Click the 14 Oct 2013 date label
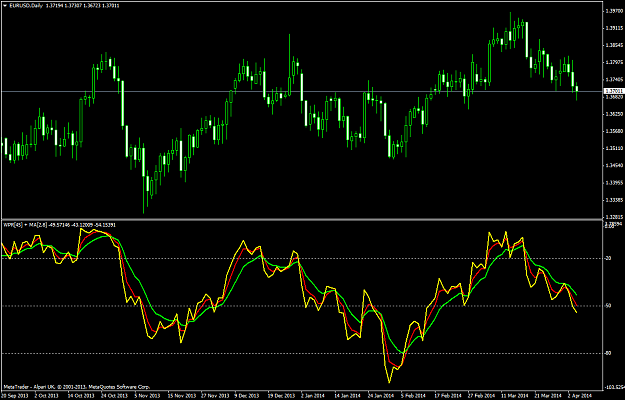 79,396
